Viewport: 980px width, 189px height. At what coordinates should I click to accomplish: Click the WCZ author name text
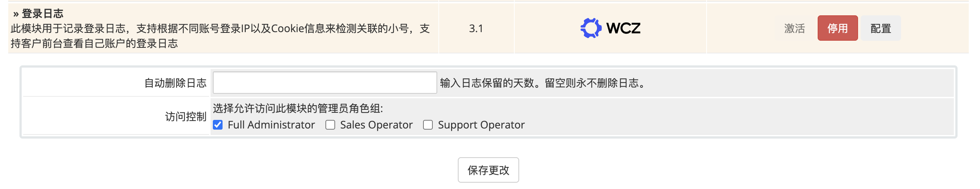623,28
